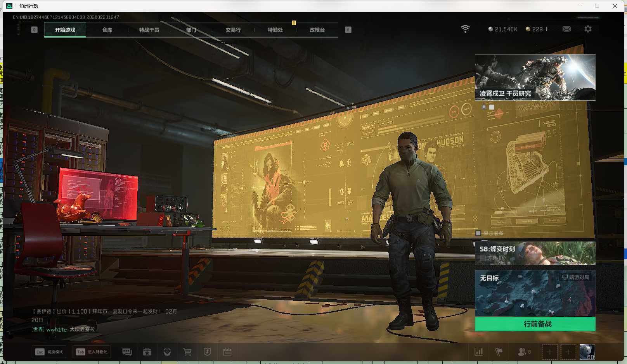Open the shopping cart store icon
The height and width of the screenshot is (364, 627).
187,352
